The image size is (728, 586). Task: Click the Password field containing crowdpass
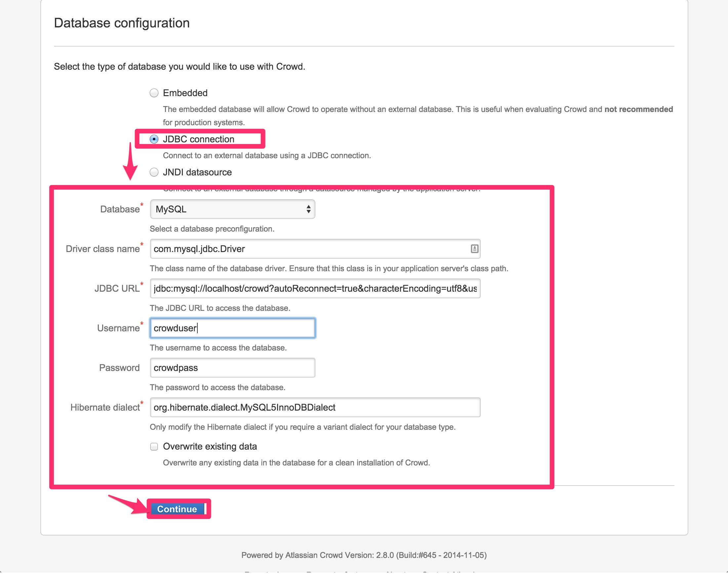coord(232,368)
